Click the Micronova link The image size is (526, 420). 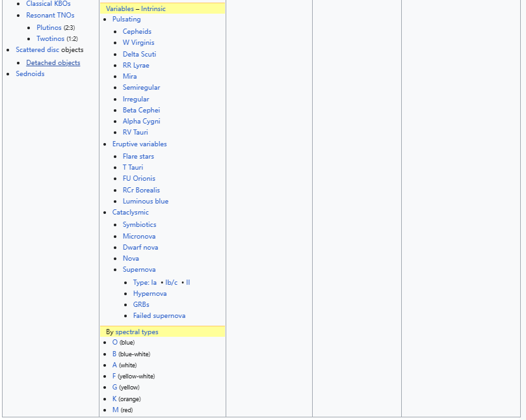[138, 236]
